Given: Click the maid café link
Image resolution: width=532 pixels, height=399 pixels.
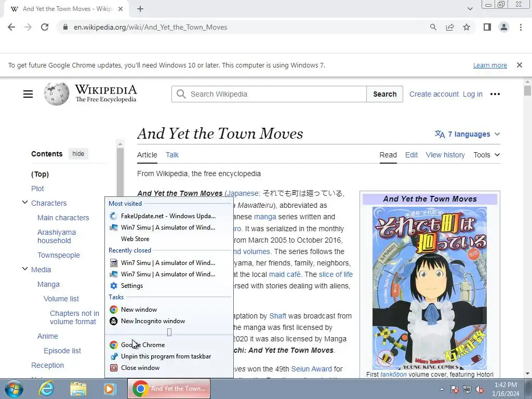Looking at the screenshot, I should (285, 274).
